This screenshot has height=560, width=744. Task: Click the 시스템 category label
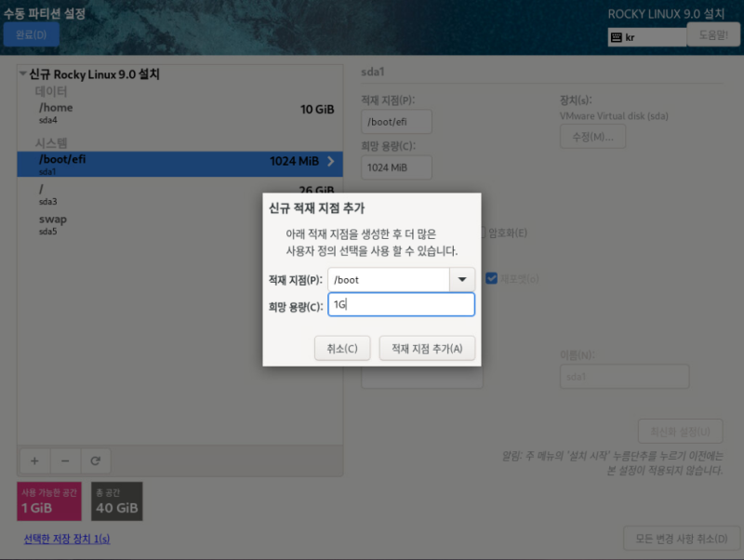click(51, 143)
